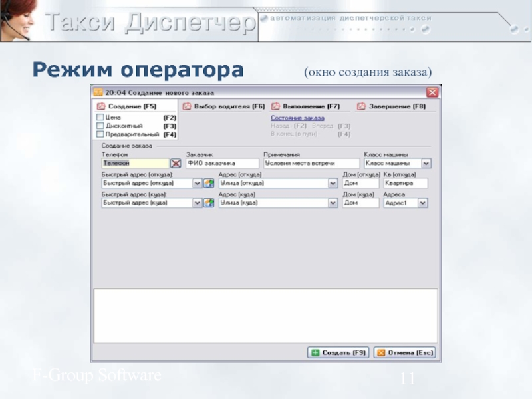Toggle the Дисконтный checkbox
Viewport: 532px width, 399px height.
coord(100,126)
